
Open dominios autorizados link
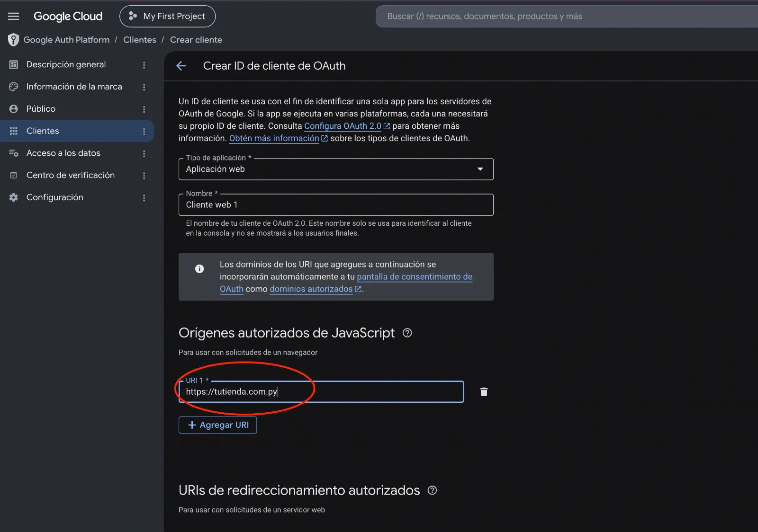click(x=316, y=289)
